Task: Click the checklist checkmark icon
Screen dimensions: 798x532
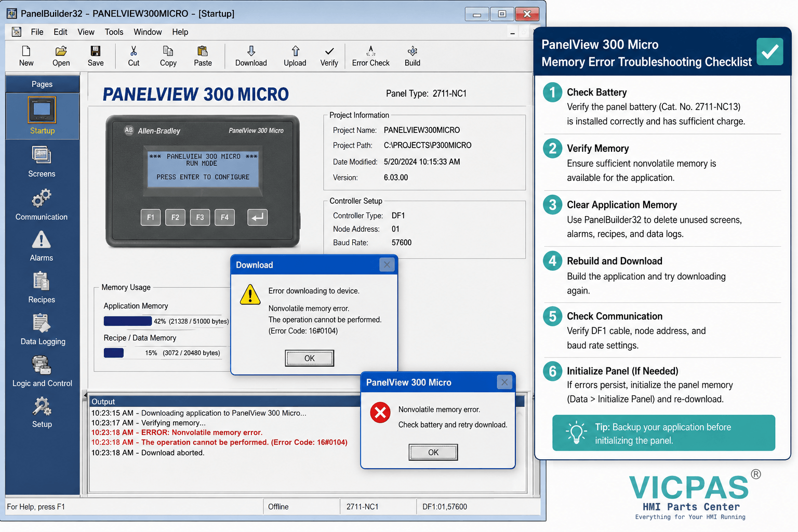Action: (x=769, y=51)
